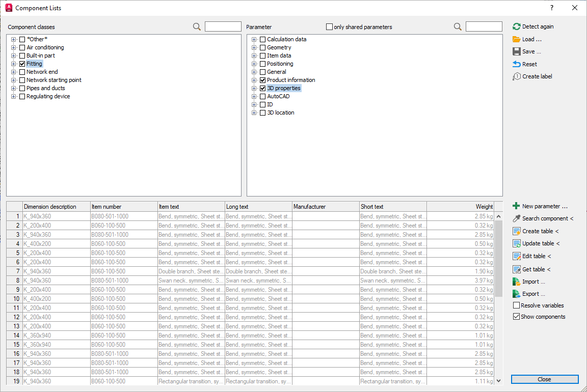Click the Manufacturer column header
Viewport: 587px width, 392px height.
pyautogui.click(x=326, y=207)
